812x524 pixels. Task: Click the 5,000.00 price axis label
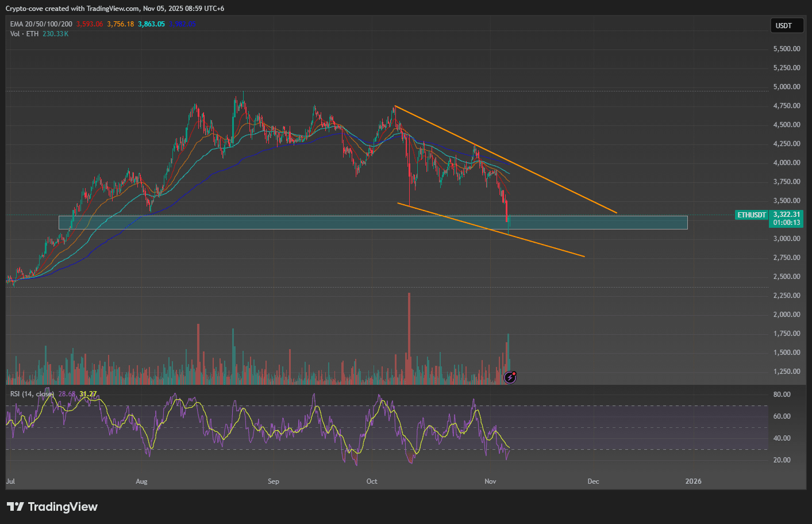tap(787, 87)
